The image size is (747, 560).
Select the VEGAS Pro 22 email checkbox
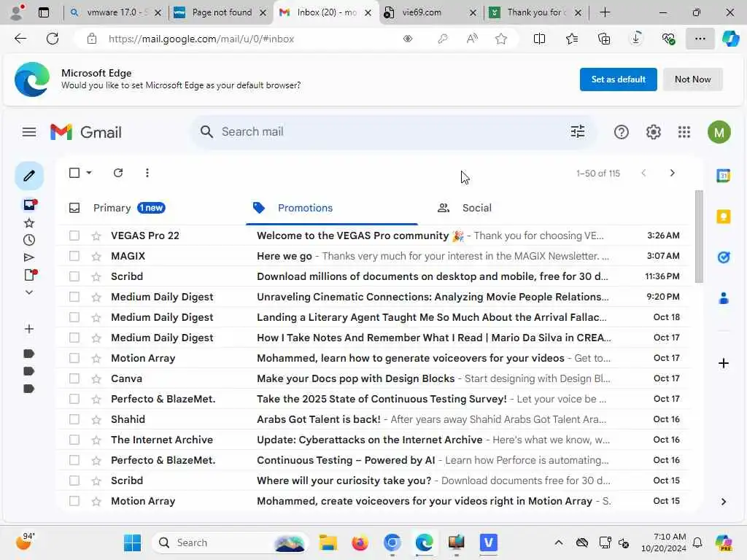click(74, 236)
